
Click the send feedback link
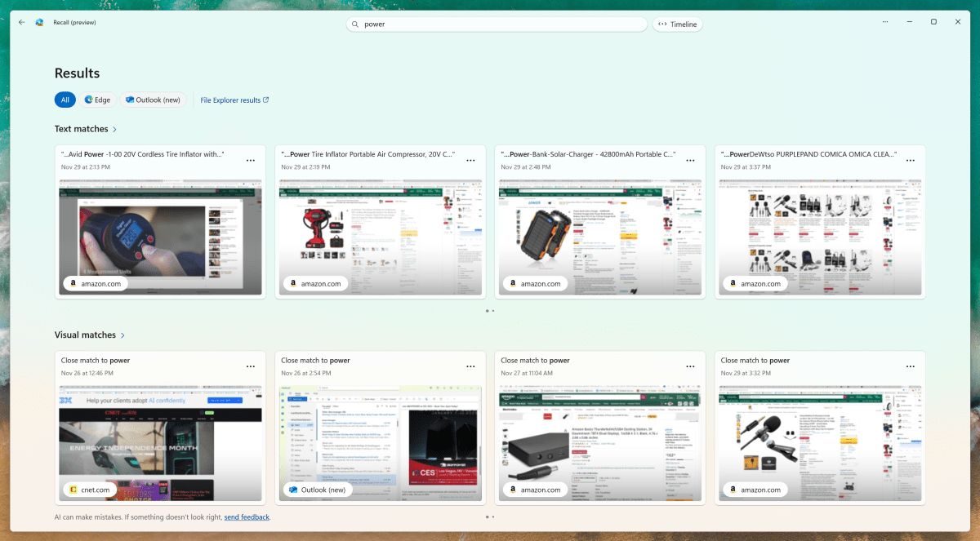pyautogui.click(x=247, y=517)
